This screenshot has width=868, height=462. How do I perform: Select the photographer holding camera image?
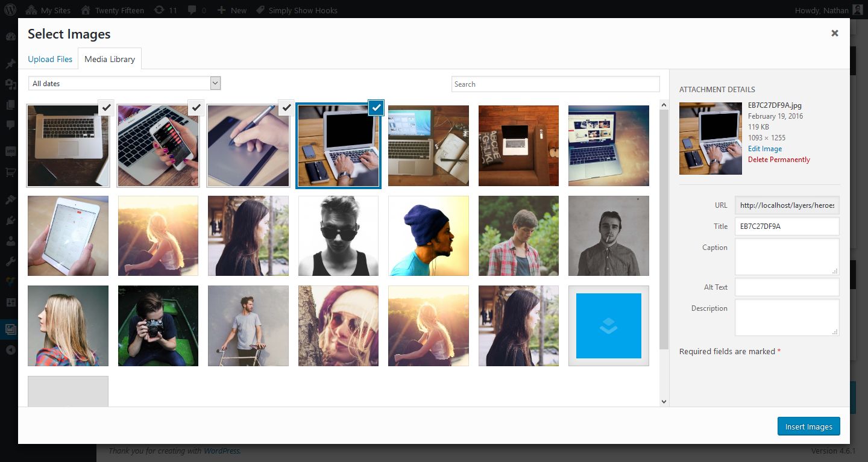(158, 326)
